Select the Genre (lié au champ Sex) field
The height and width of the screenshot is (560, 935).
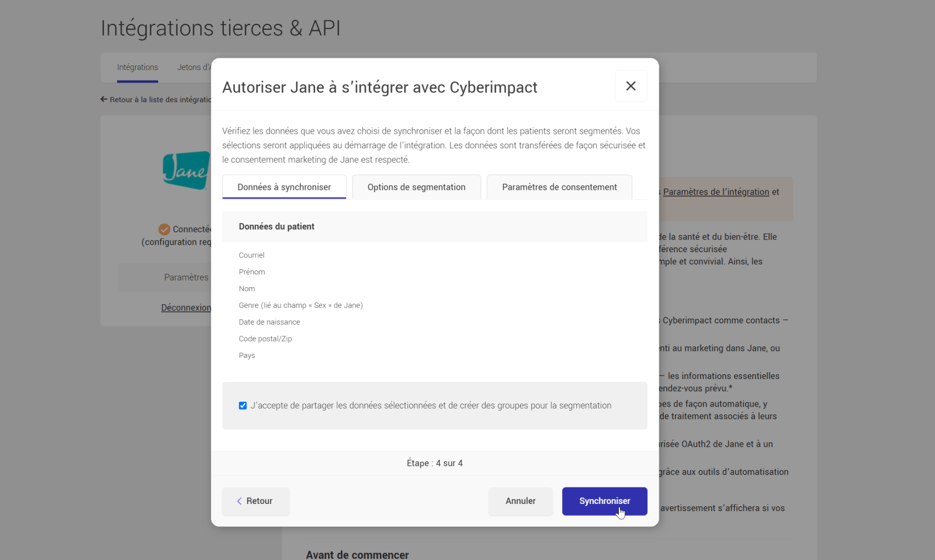[x=301, y=305]
